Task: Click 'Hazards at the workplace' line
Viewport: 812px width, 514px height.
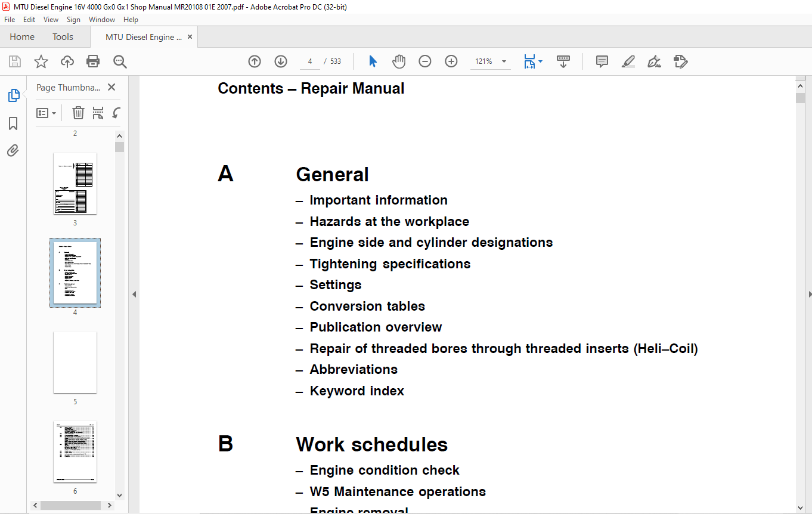Action: click(389, 222)
